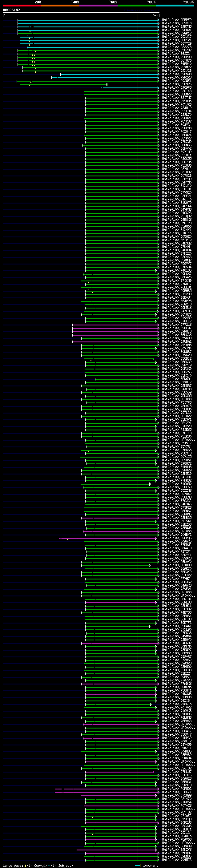Click the purple ~60% identity legend segment
This screenshot has height=868, width=197.
(98, 6)
